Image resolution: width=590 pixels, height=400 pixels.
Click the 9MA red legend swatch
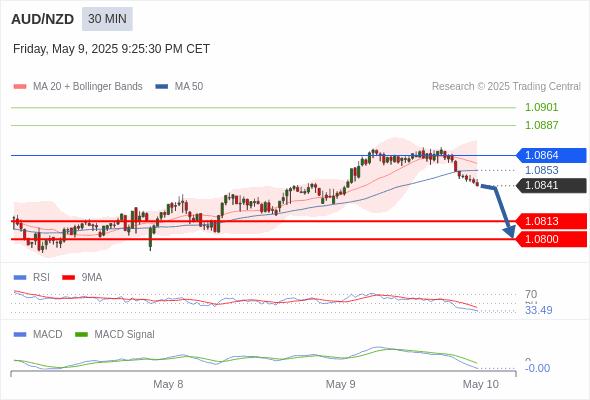[x=68, y=278]
